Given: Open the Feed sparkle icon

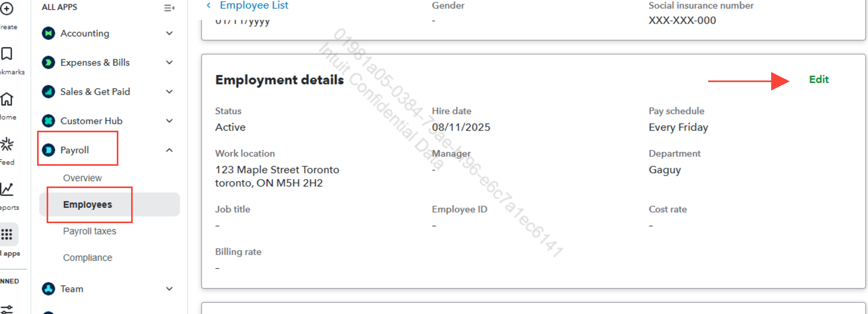Looking at the screenshot, I should (x=6, y=144).
